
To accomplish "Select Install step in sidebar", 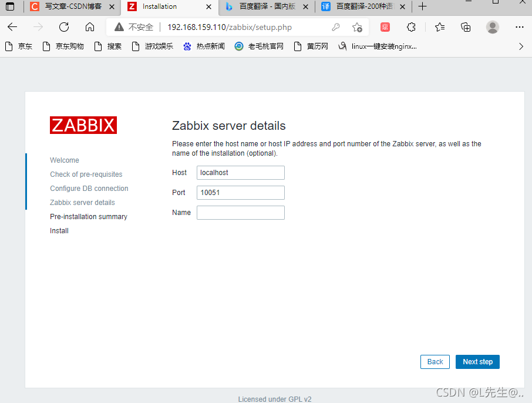I will [x=59, y=231].
